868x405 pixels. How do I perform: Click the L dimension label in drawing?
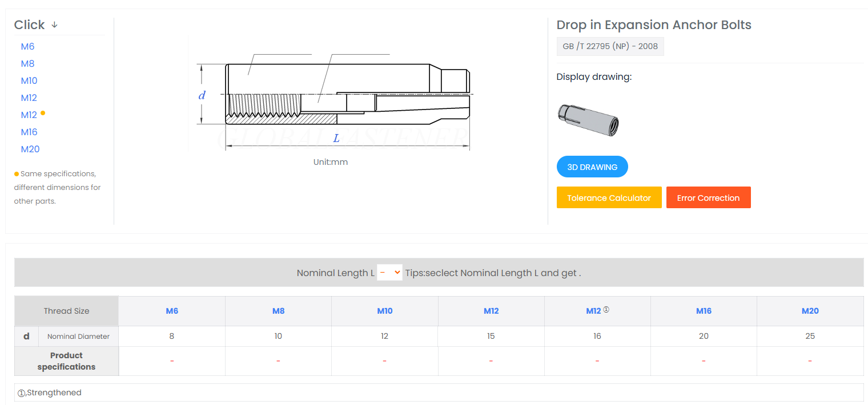[x=336, y=138]
